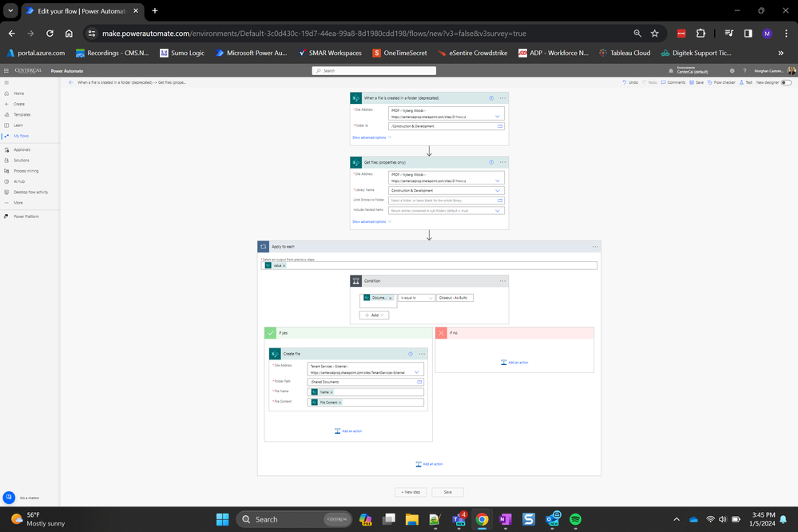Image resolution: width=798 pixels, height=532 pixels.
Task: Open Learn in left navigation
Action: 18,125
